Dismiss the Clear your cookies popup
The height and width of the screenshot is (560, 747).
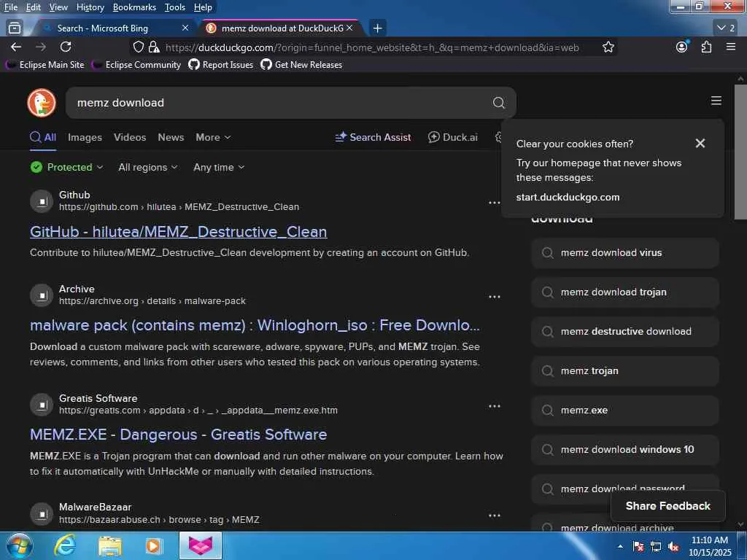pyautogui.click(x=700, y=144)
